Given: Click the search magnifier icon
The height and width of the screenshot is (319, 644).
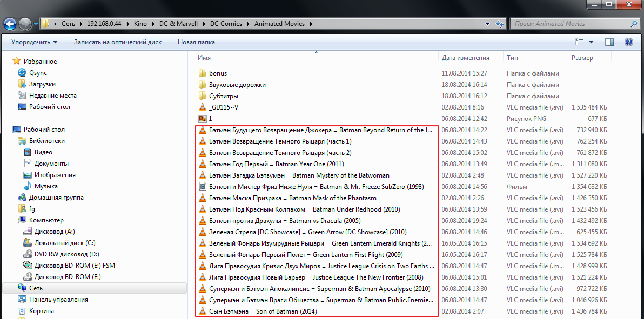Looking at the screenshot, I should pos(634,24).
